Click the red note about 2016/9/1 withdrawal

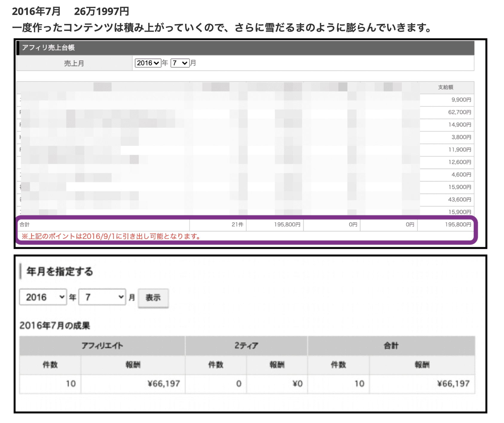[111, 236]
